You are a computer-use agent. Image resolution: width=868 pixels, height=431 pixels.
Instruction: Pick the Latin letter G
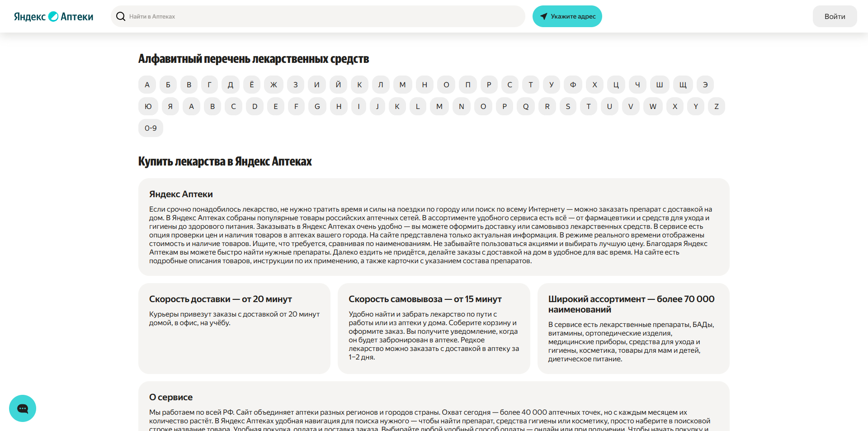317,106
